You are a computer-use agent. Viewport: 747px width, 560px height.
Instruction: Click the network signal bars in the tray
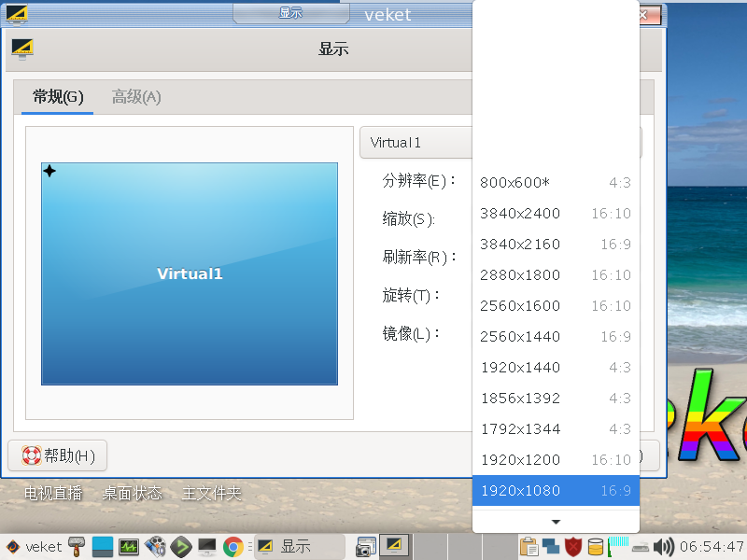(x=619, y=546)
